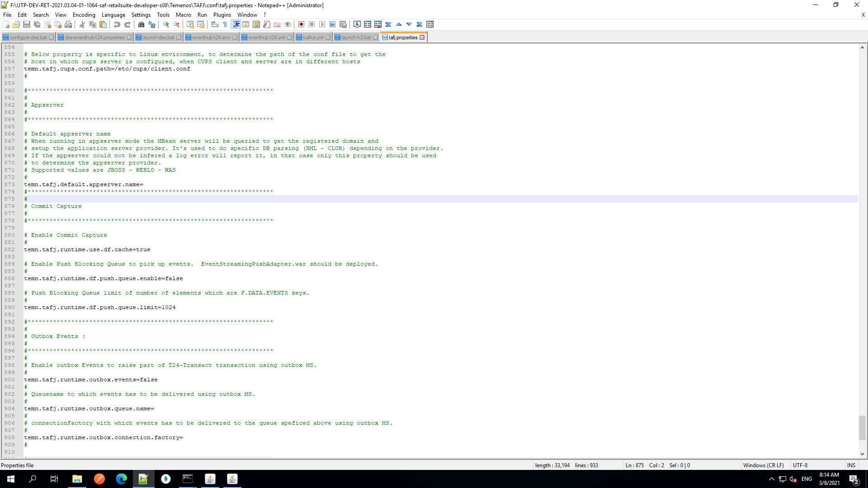Open Microsoft Edge from the taskbar
The height and width of the screenshot is (488, 868).
point(122,479)
